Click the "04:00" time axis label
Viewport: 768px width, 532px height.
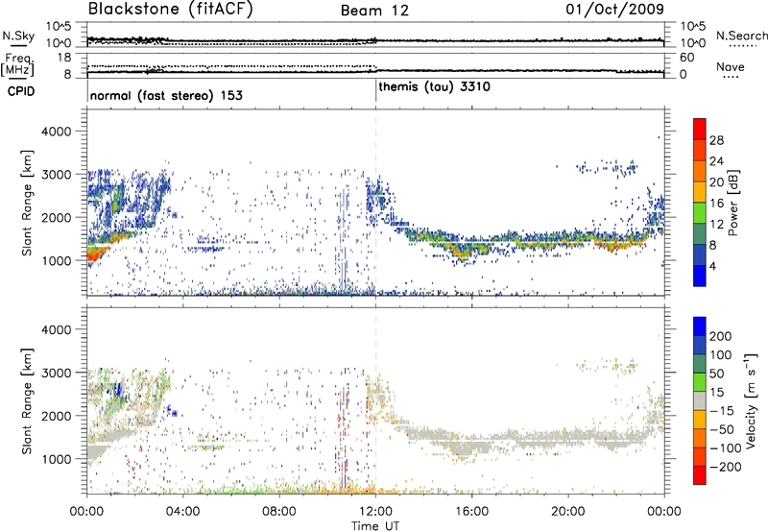click(x=182, y=512)
